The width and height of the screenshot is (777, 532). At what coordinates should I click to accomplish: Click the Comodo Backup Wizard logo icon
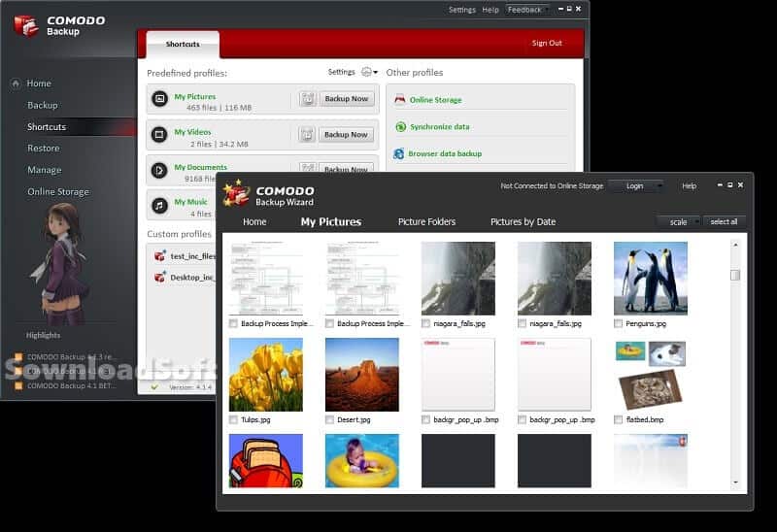[236, 193]
